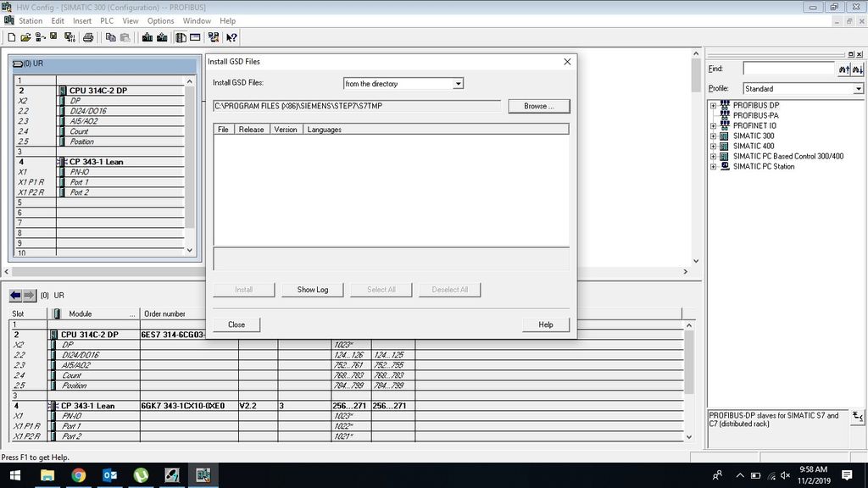Image resolution: width=868 pixels, height=488 pixels.
Task: Click the Save and Compile icon
Action: [x=70, y=37]
